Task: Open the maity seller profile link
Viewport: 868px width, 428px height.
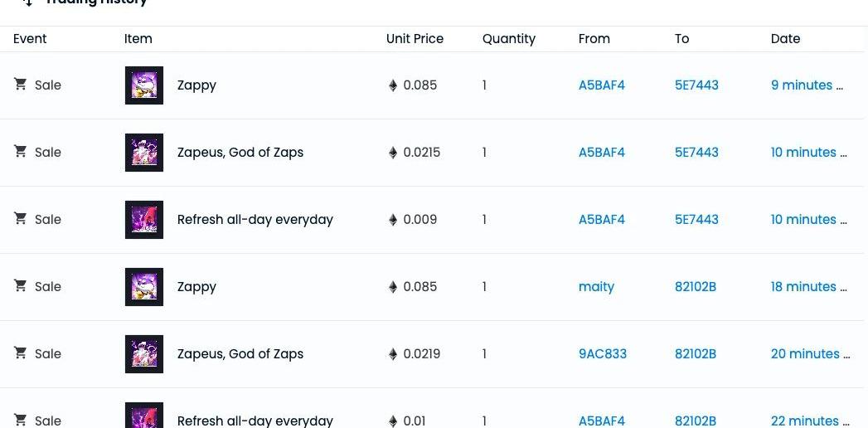Action: pyautogui.click(x=596, y=287)
